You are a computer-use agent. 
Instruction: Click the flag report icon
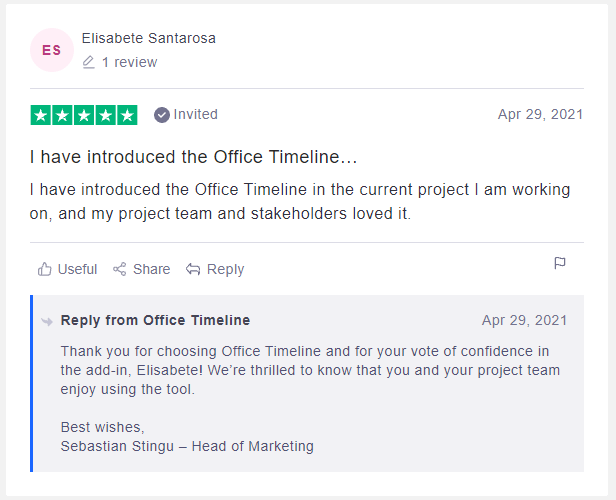(x=560, y=263)
